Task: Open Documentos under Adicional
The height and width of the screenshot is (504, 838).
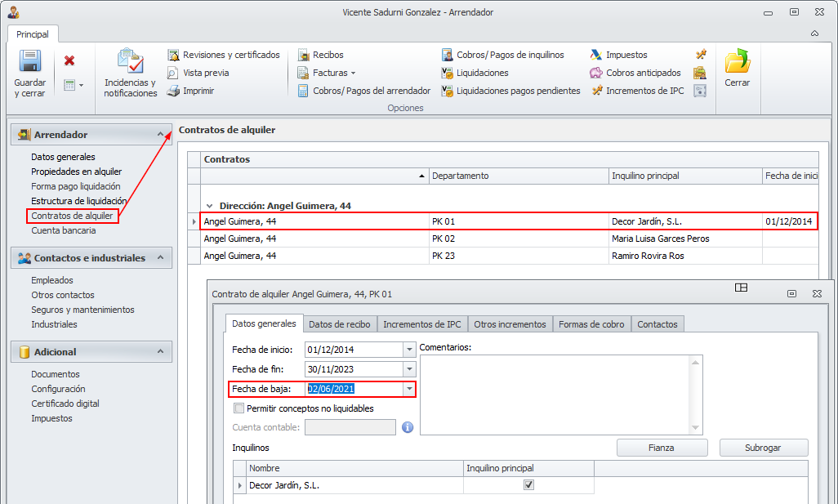Action: coord(56,375)
